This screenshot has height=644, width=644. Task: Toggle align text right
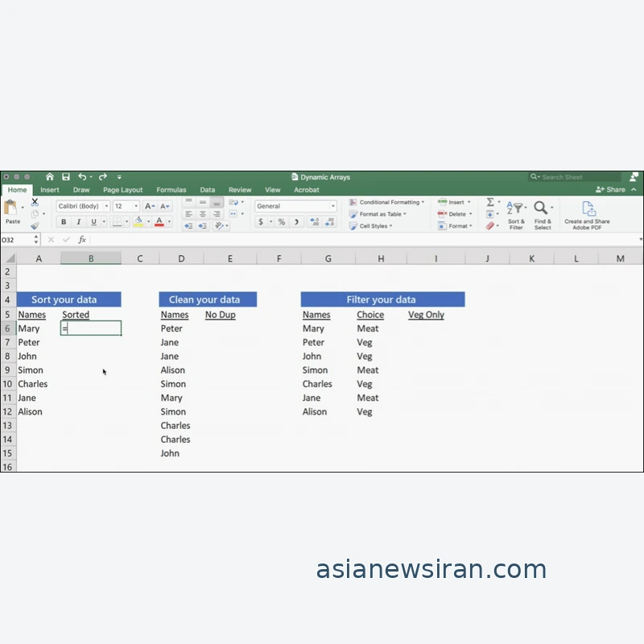217,214
